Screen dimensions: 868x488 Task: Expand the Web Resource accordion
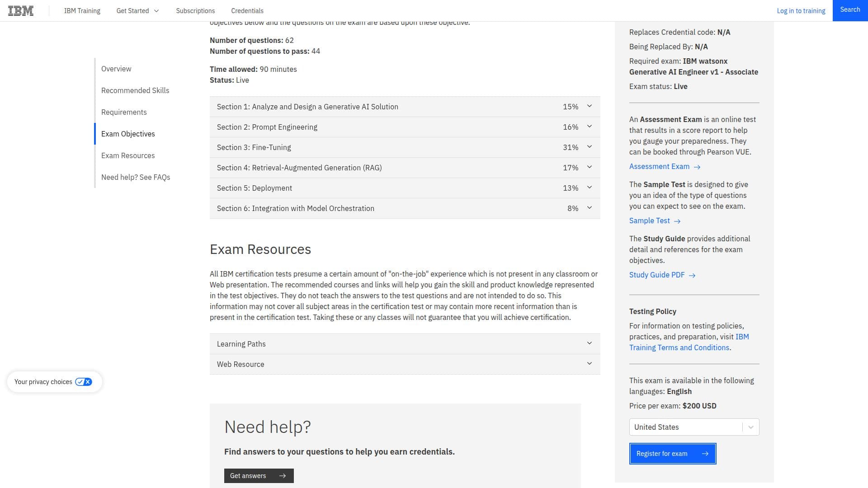(x=405, y=364)
